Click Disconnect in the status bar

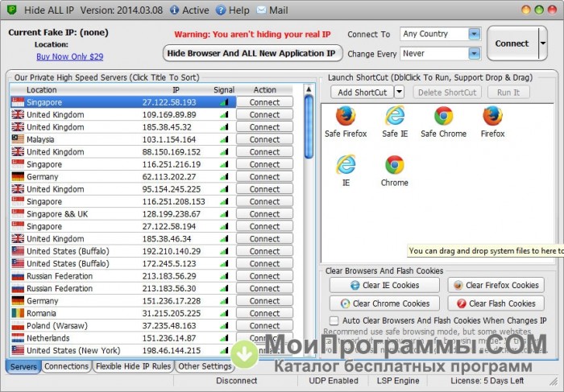236,381
